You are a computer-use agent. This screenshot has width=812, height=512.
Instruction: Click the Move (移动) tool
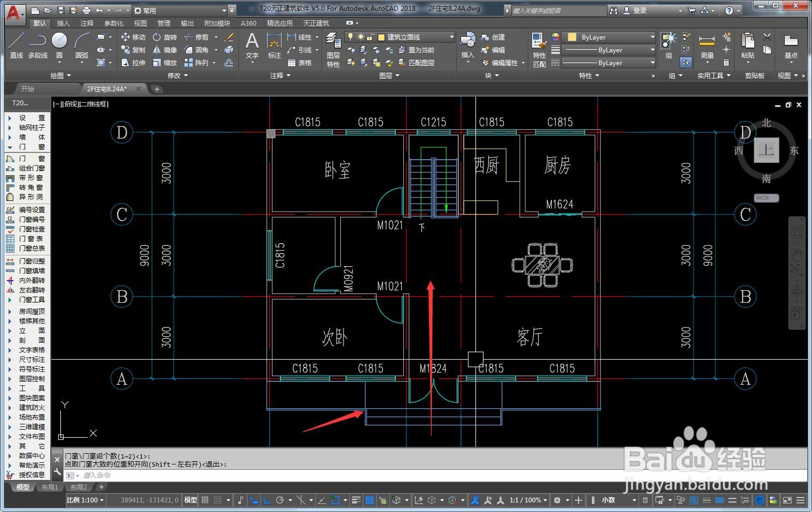[x=133, y=37]
